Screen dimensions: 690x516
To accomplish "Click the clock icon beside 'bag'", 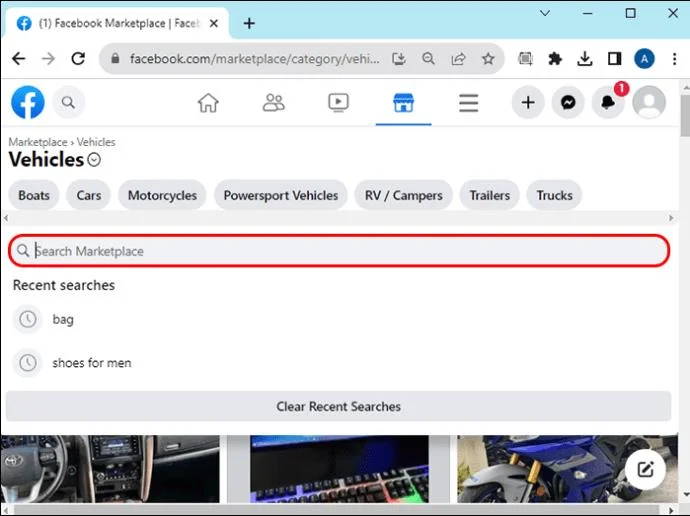I will point(28,319).
